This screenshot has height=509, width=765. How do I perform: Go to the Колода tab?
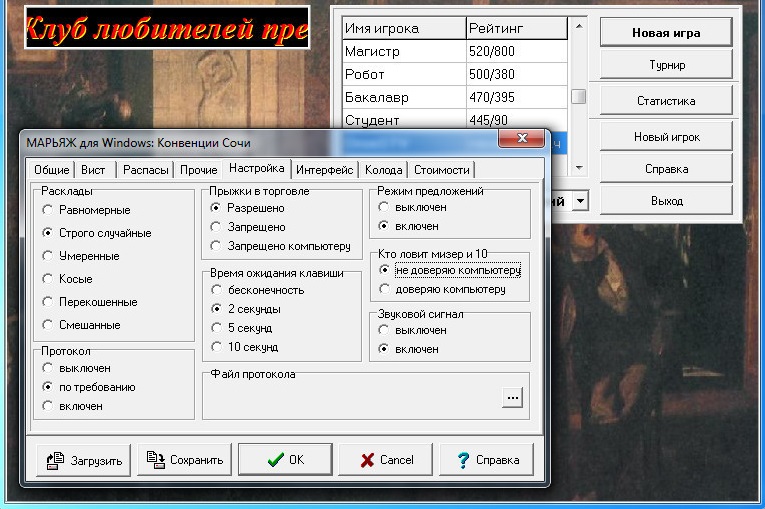(383, 170)
